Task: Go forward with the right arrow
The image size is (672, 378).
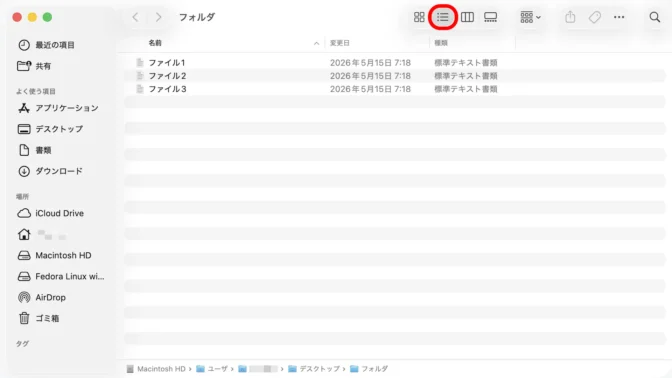Action: coord(159,17)
